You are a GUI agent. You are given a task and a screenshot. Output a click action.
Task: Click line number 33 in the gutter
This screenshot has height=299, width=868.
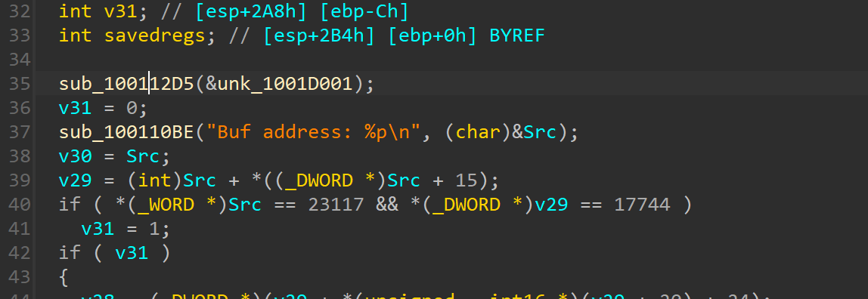[20, 36]
